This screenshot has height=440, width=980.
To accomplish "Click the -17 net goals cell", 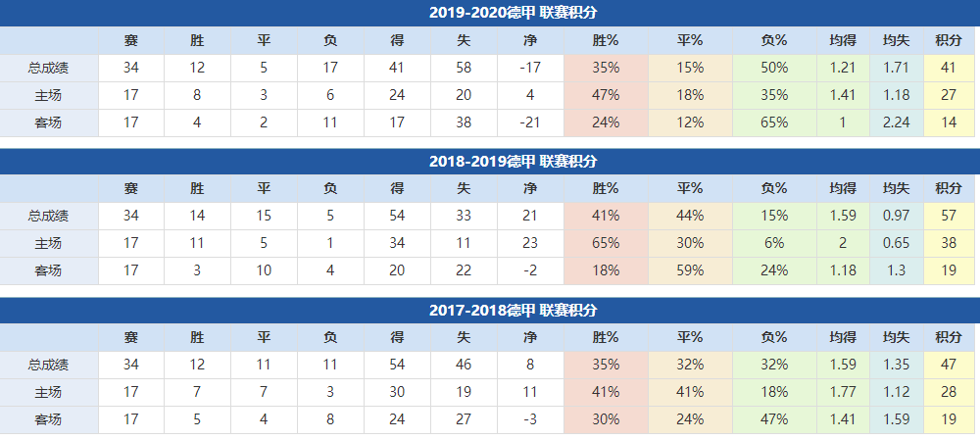I will click(530, 68).
